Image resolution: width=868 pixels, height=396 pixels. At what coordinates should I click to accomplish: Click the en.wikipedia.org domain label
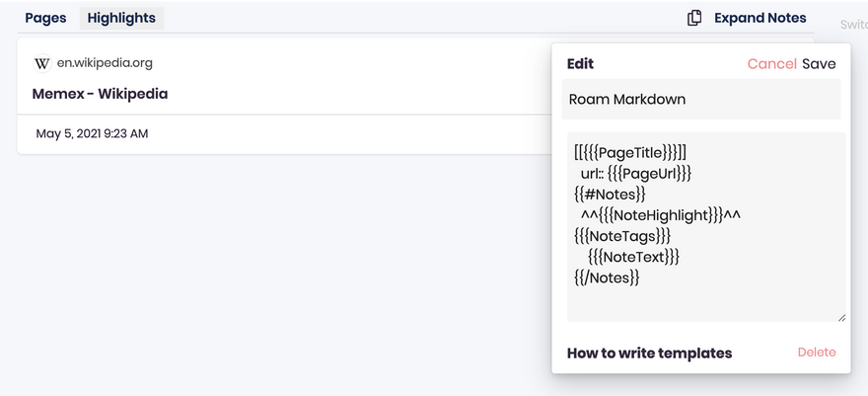[x=105, y=63]
